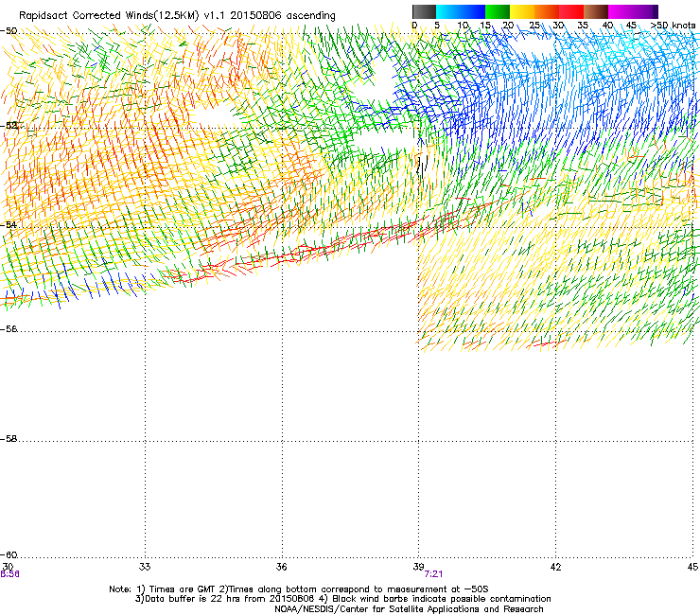Screen dimensions: 700x615
Task: Click the magenta 40-45 knots color swatch
Action: [621, 11]
